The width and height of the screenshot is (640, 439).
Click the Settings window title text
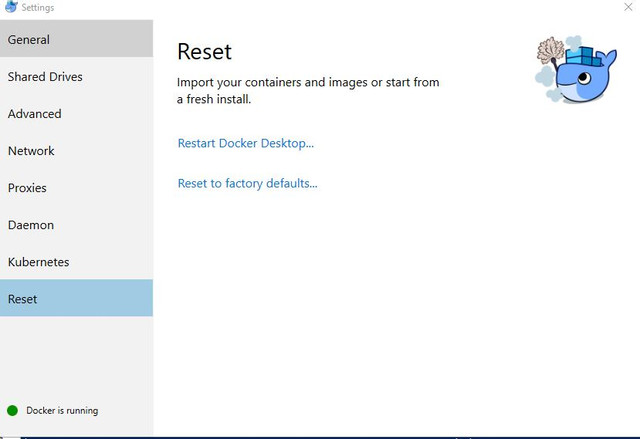click(38, 7)
